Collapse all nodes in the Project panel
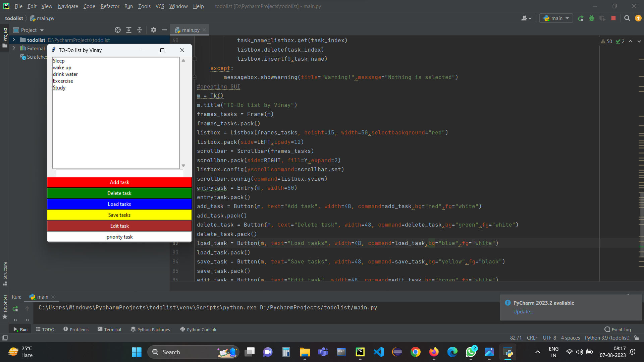Viewport: 644px width, 362px height. click(140, 30)
